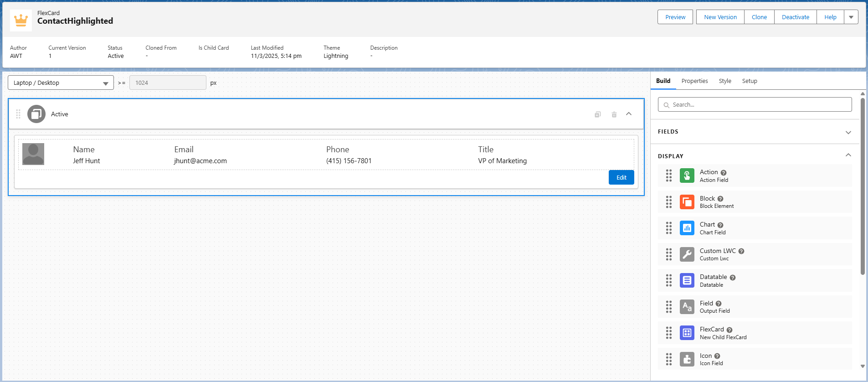
Task: Click the blue Edit button
Action: pos(621,178)
